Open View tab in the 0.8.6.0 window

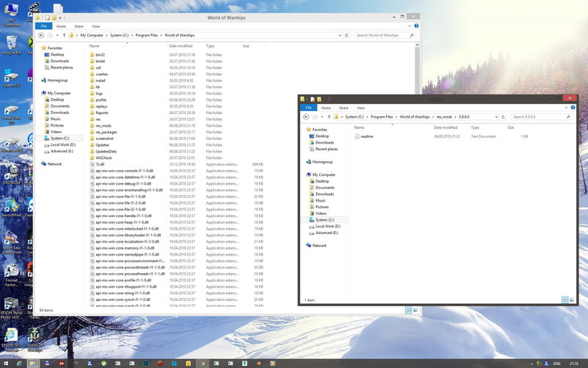coord(361,107)
